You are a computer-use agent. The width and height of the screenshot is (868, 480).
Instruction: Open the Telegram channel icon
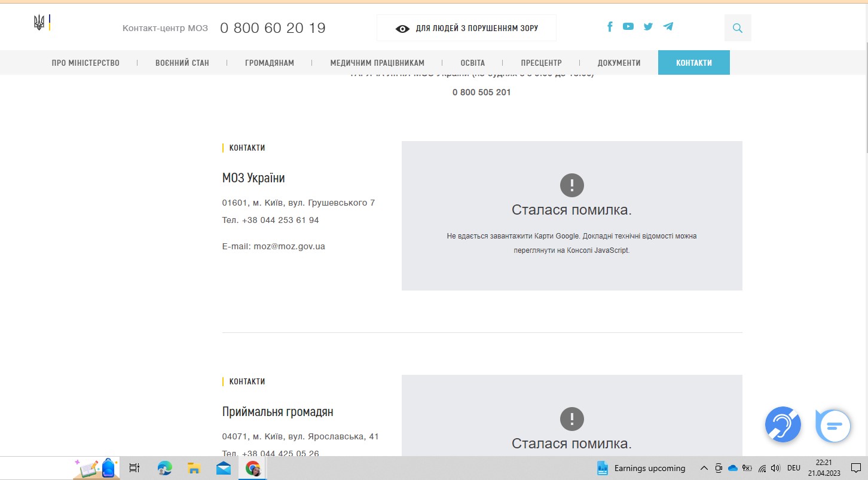[x=668, y=26]
